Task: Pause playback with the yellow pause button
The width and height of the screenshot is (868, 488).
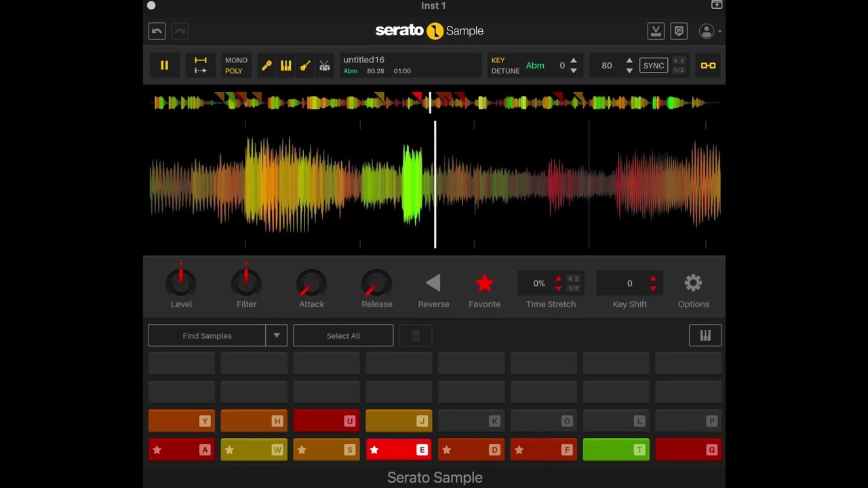Action: coord(164,66)
